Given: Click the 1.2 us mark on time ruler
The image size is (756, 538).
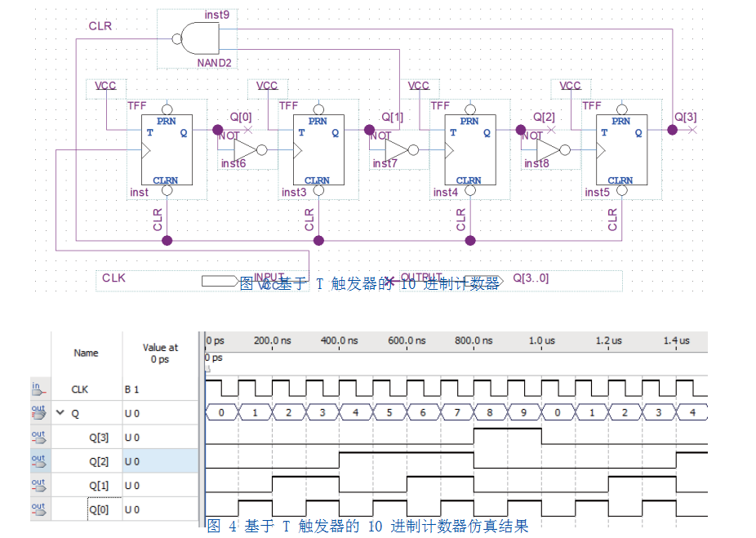Looking at the screenshot, I should click(609, 340).
